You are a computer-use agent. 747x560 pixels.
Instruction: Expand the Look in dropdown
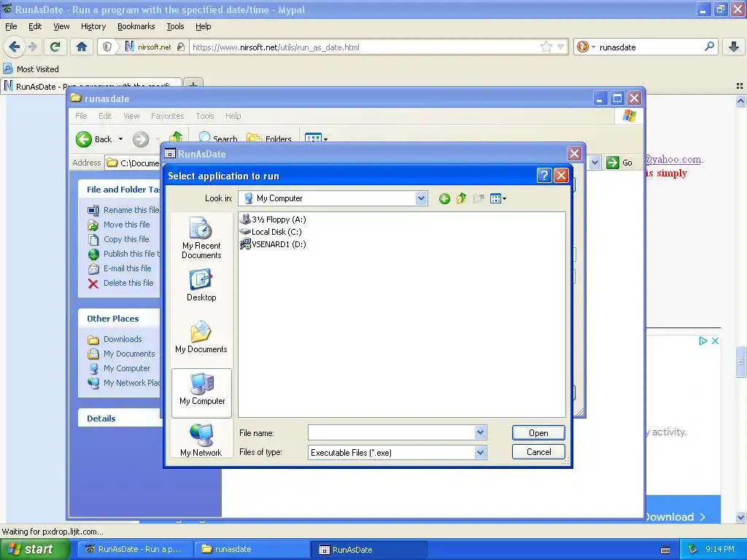[x=421, y=198]
